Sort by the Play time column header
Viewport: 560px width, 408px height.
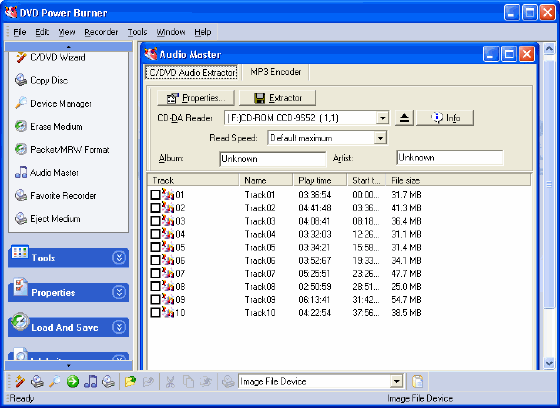320,180
